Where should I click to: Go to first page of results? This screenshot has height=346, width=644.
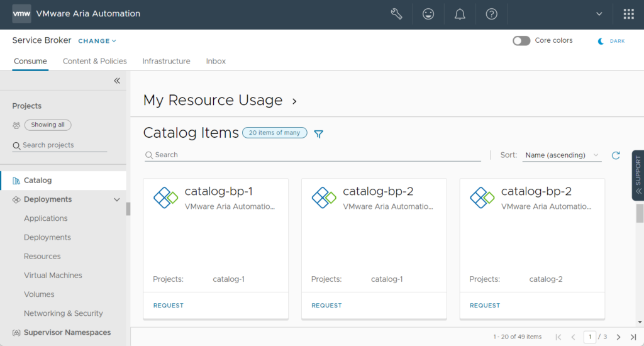click(x=558, y=337)
